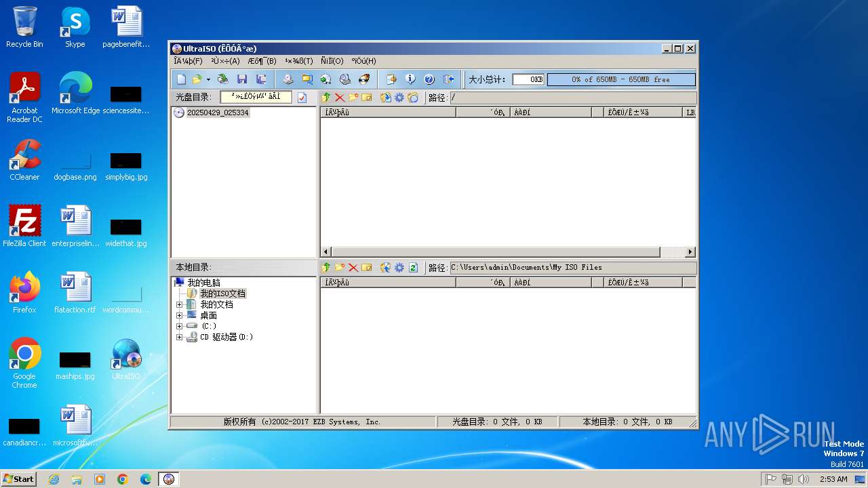The height and width of the screenshot is (488, 868).
Task: Sort the image pane by its first column header
Action: pyautogui.click(x=388, y=113)
